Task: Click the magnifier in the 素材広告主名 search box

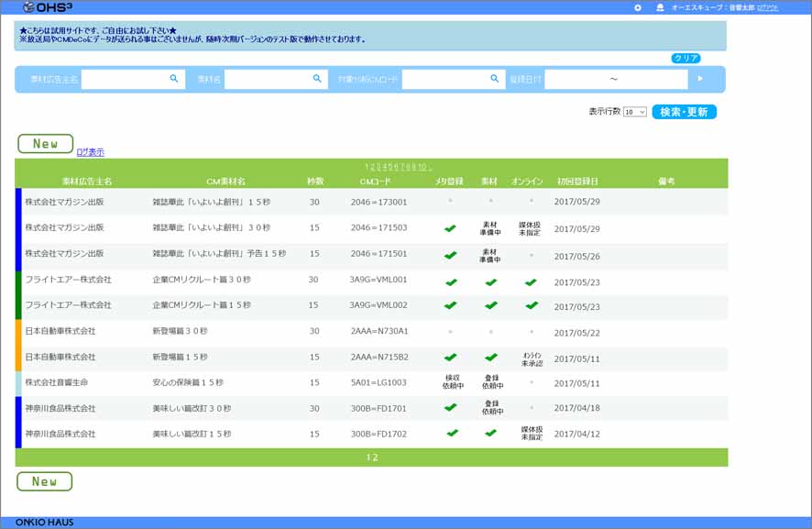Action: 174,79
